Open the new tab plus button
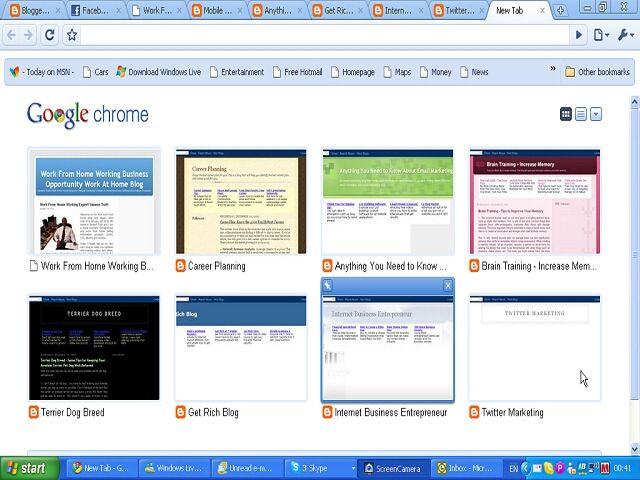 561,10
